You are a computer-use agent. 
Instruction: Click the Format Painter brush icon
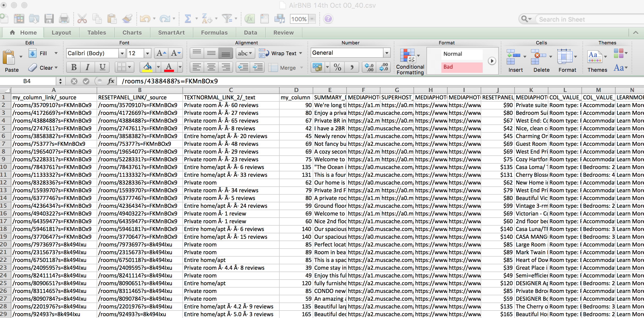click(x=127, y=19)
